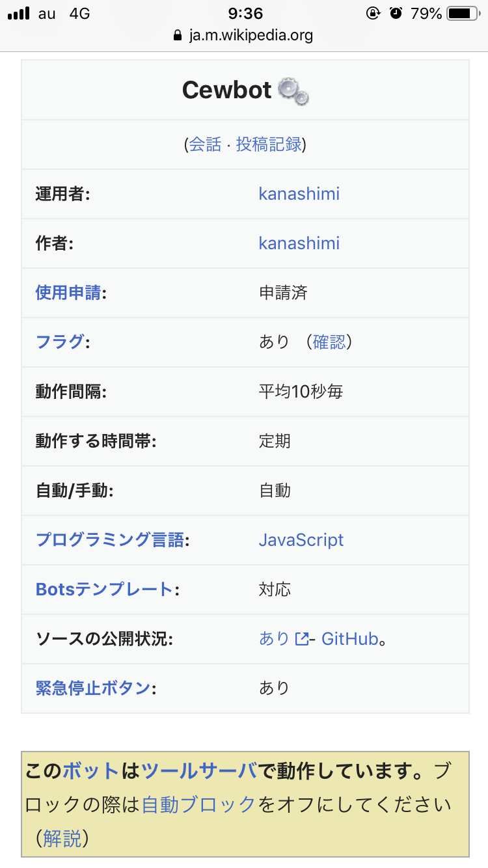
Task: Tap the rotation lock status icon
Action: (373, 13)
